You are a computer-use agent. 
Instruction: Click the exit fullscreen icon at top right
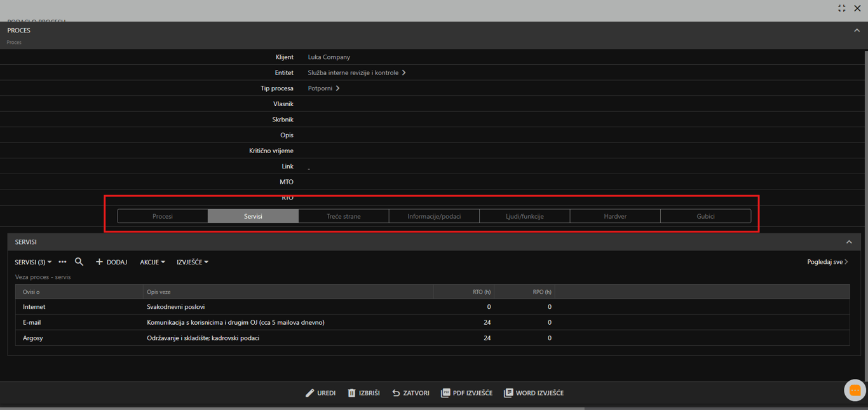coord(842,8)
